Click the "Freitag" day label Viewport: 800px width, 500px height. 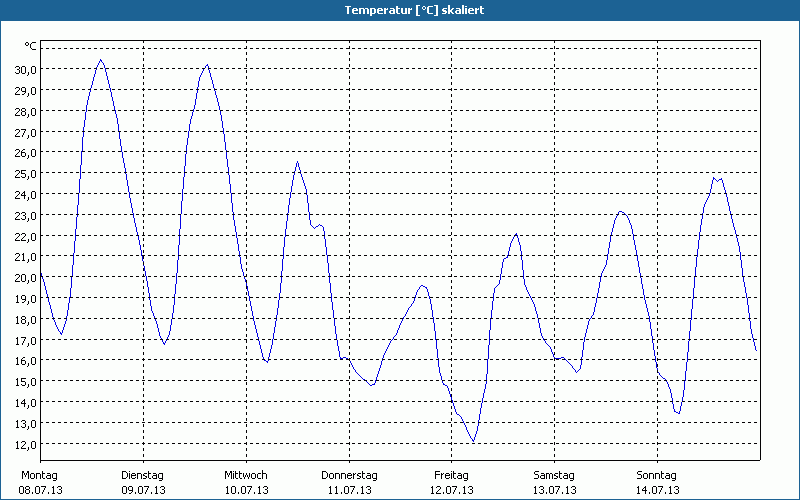452,475
